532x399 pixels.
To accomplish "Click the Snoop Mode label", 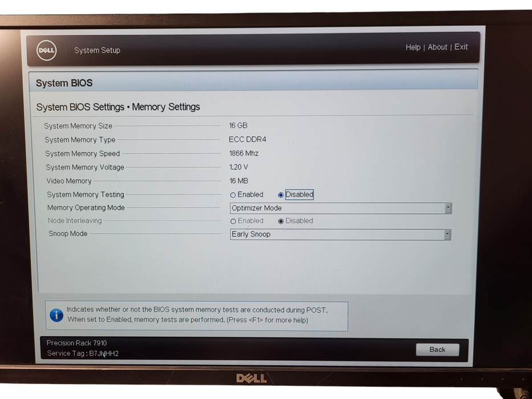I will 68,234.
